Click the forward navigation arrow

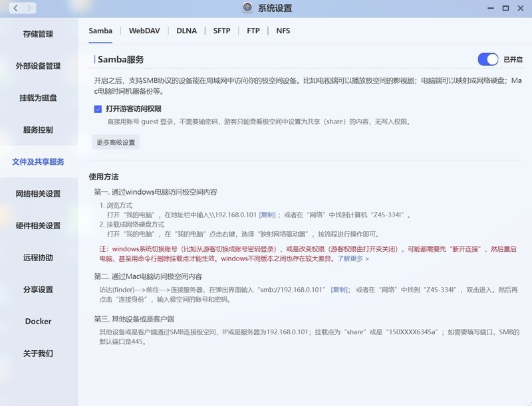29,9
